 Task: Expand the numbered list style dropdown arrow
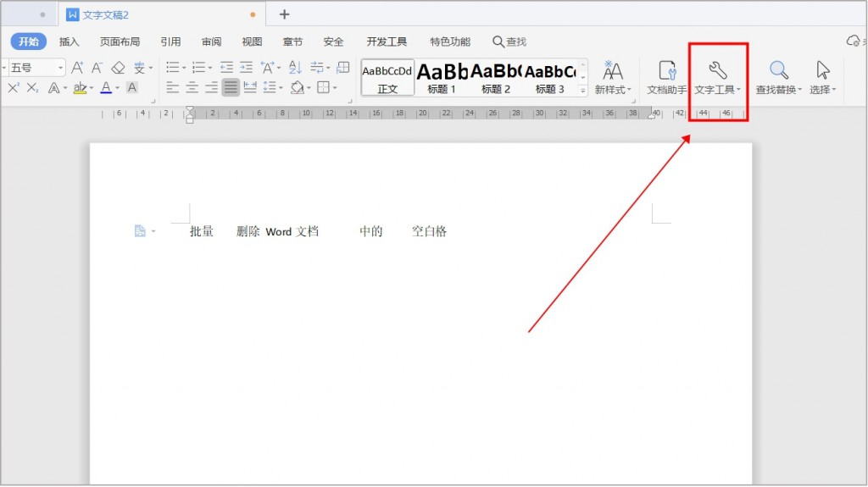pyautogui.click(x=210, y=68)
